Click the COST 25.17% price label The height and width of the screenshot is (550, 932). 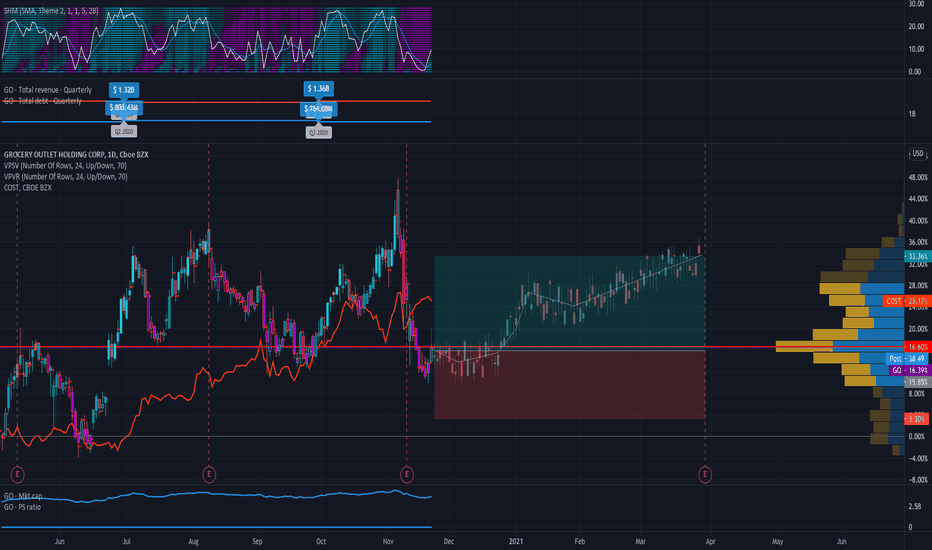tap(906, 301)
